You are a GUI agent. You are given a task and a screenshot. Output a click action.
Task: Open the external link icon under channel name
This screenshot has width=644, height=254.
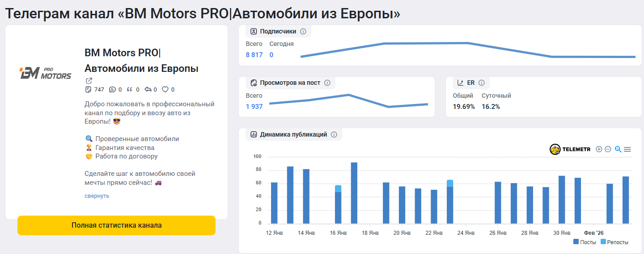pyautogui.click(x=89, y=81)
